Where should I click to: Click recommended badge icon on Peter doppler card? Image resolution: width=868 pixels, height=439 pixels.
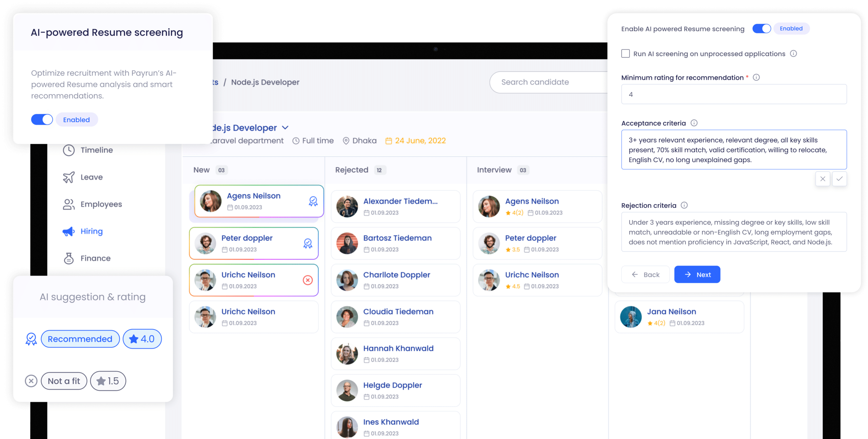click(308, 243)
